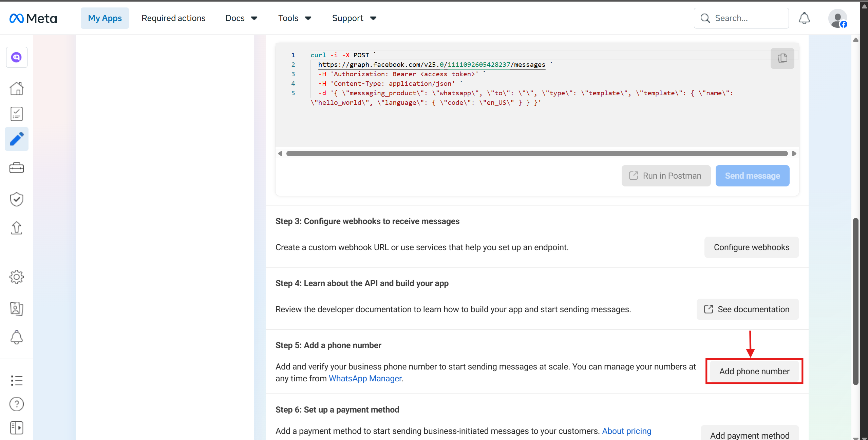Click the search magnifier icon
Image resolution: width=868 pixels, height=440 pixels.
coord(705,18)
